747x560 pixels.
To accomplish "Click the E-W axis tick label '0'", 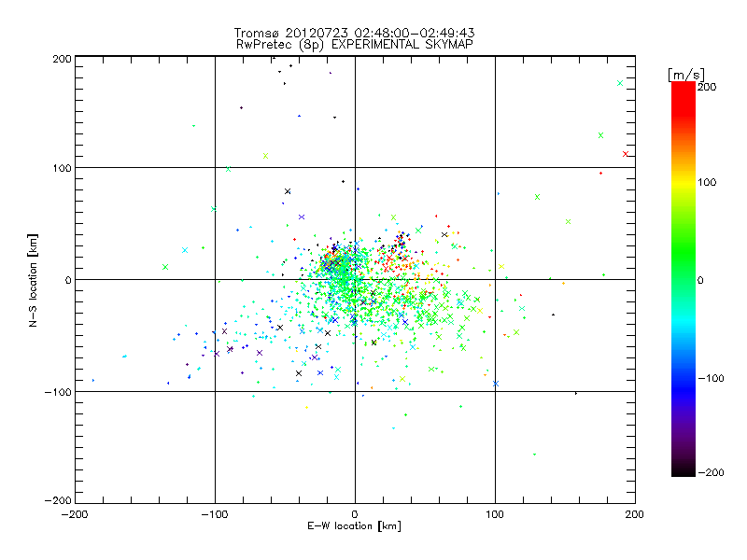I will (355, 514).
